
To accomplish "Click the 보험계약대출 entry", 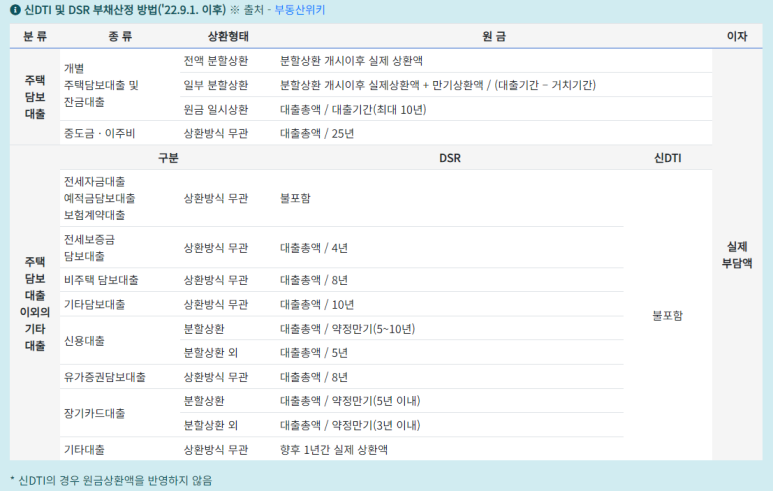I will tap(94, 215).
